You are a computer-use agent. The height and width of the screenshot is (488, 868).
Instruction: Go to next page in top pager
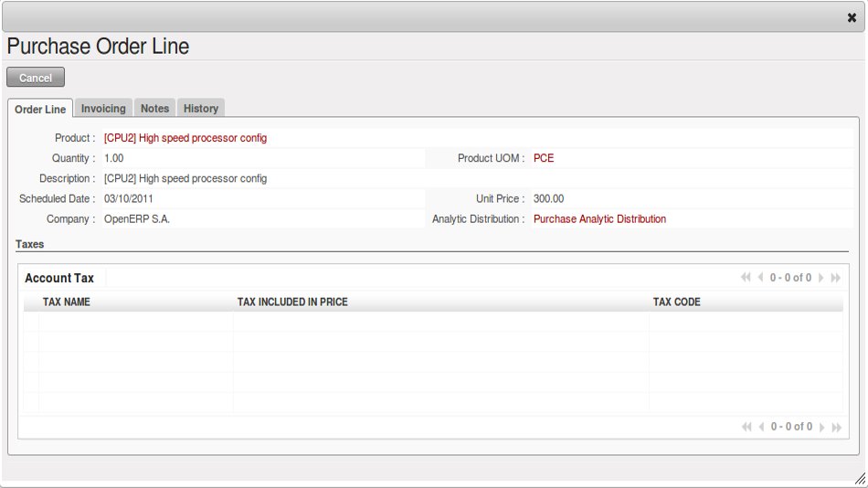(820, 278)
